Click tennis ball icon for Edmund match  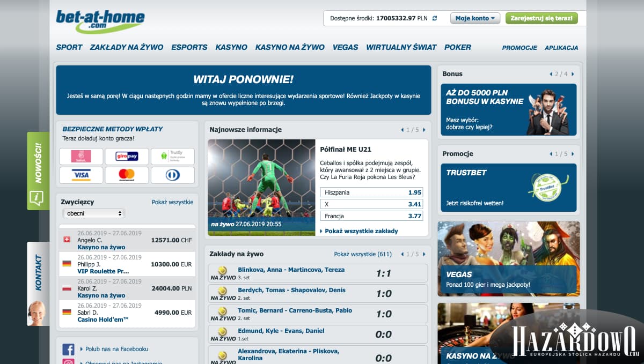coord(223,332)
